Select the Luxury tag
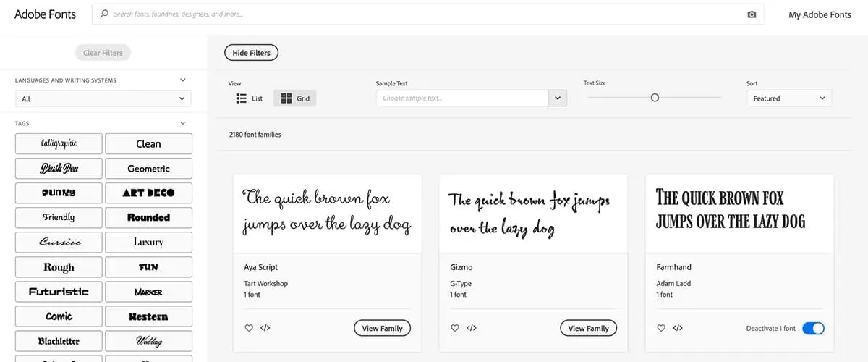 click(148, 242)
